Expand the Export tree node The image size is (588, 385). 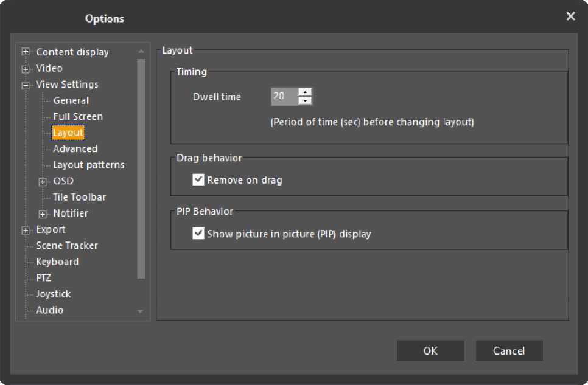coord(26,230)
